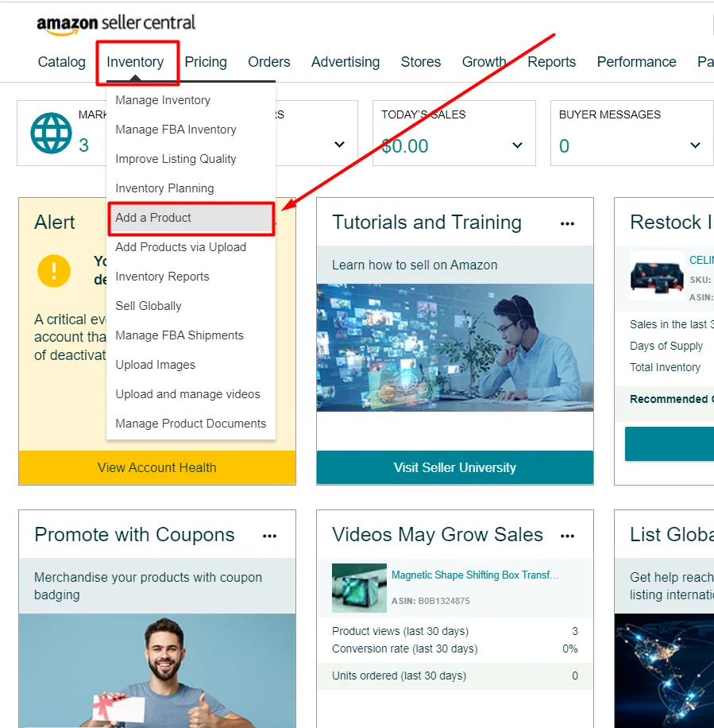The width and height of the screenshot is (714, 728).
Task: Click the View Account Health button
Action: coord(156,467)
